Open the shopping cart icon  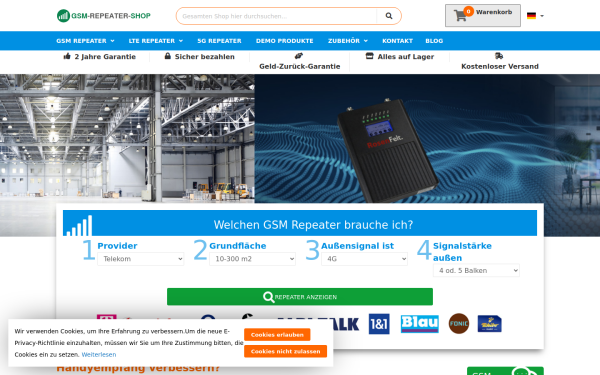(460, 16)
